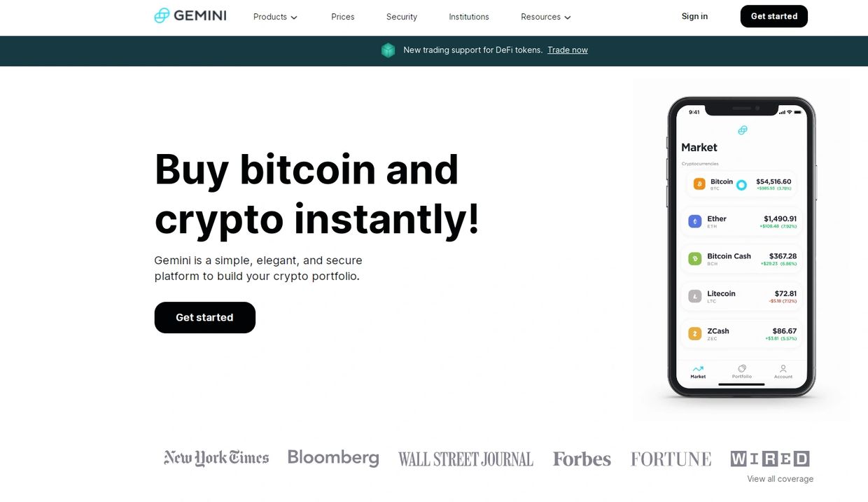Click the green DeFi cube icon in banner
Viewport: 868px width, 502px height.
point(388,50)
